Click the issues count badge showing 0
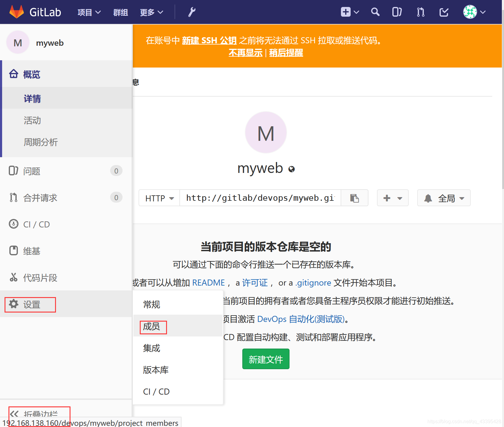Viewport: 504px width, 427px height. click(x=116, y=171)
